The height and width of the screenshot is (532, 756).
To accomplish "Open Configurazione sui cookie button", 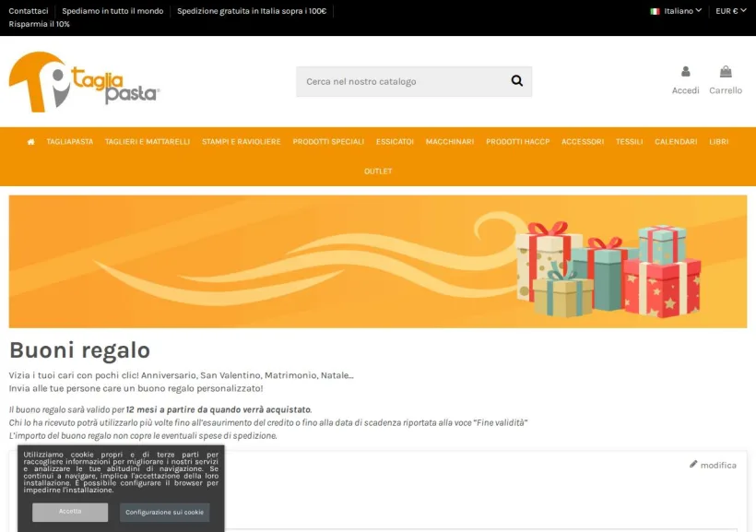I will [x=164, y=513].
